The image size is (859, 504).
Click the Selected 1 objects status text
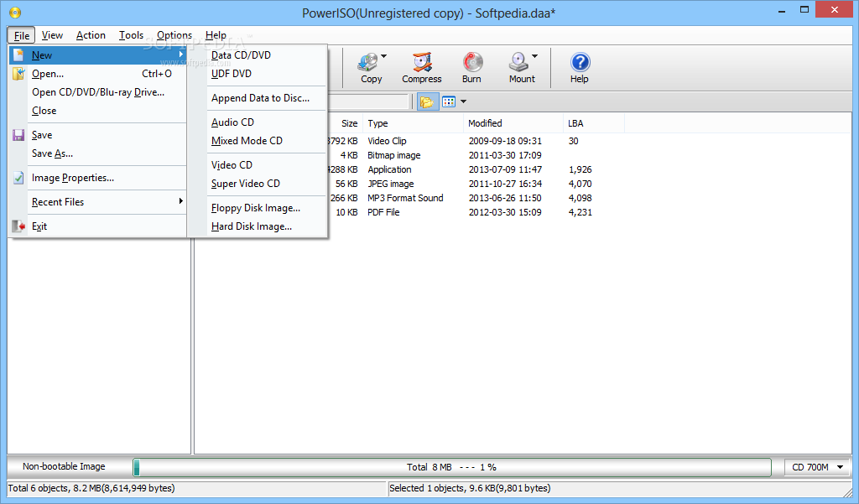470,488
